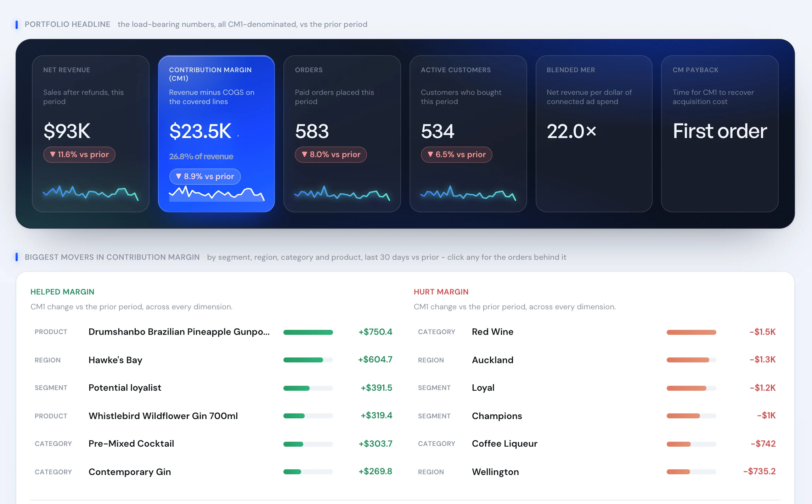
Task: Open the Auckland region row
Action: pos(597,360)
